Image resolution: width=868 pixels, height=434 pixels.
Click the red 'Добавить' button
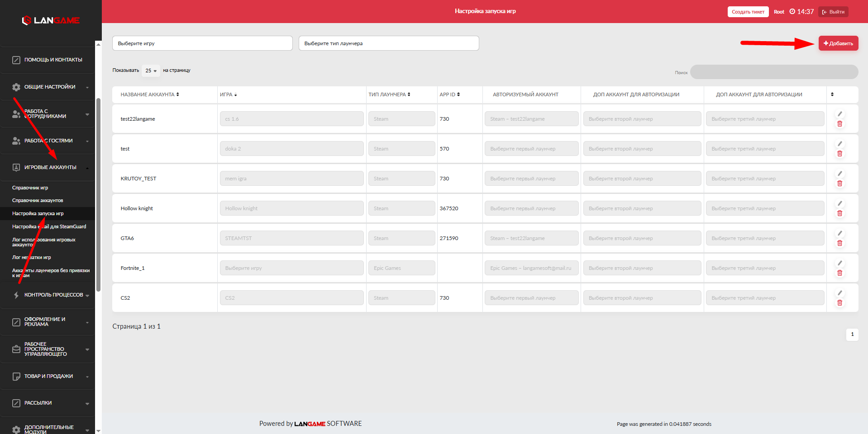(x=838, y=43)
